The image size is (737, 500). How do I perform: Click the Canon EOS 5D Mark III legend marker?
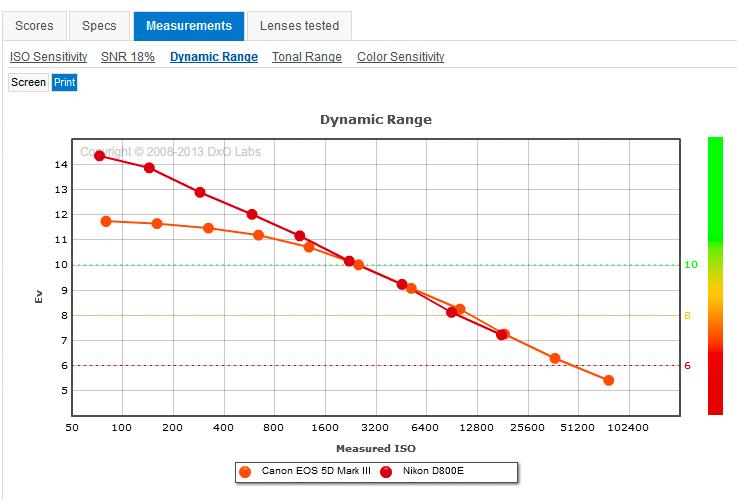click(x=245, y=472)
